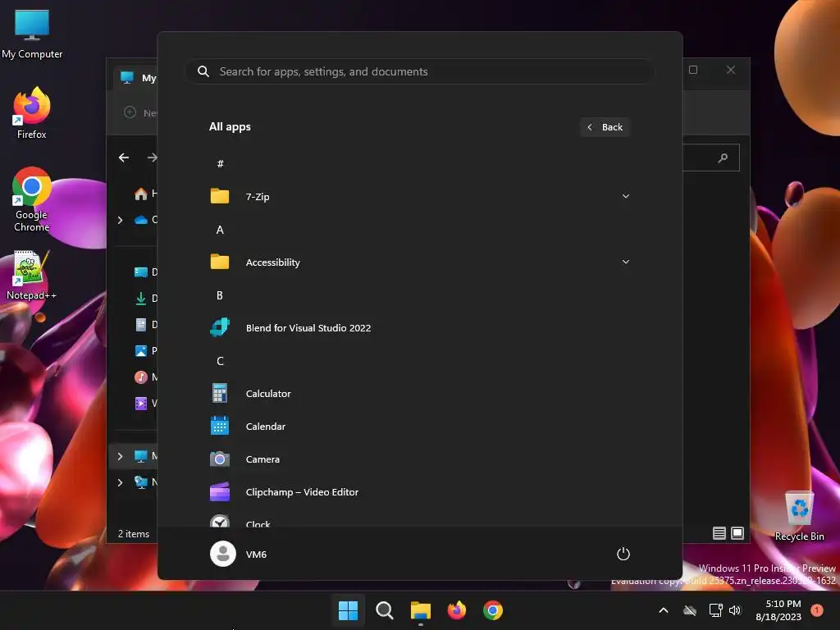Select the C letter header

(220, 361)
